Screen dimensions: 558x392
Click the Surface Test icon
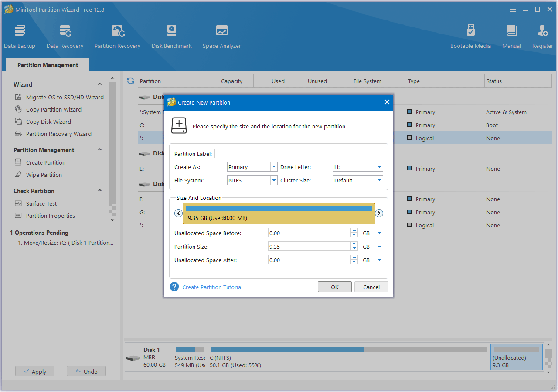pos(18,203)
